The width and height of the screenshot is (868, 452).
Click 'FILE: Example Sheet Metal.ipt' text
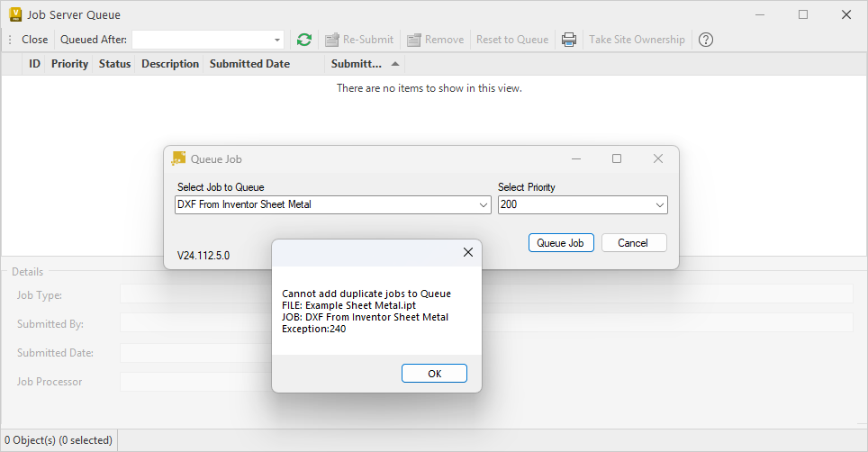click(348, 305)
